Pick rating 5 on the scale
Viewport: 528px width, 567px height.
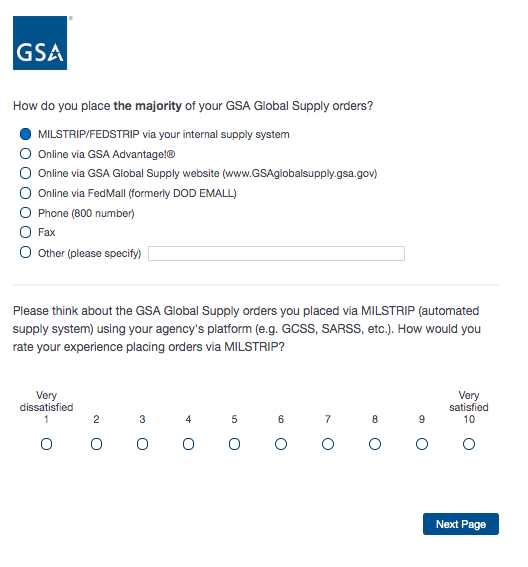click(x=234, y=444)
